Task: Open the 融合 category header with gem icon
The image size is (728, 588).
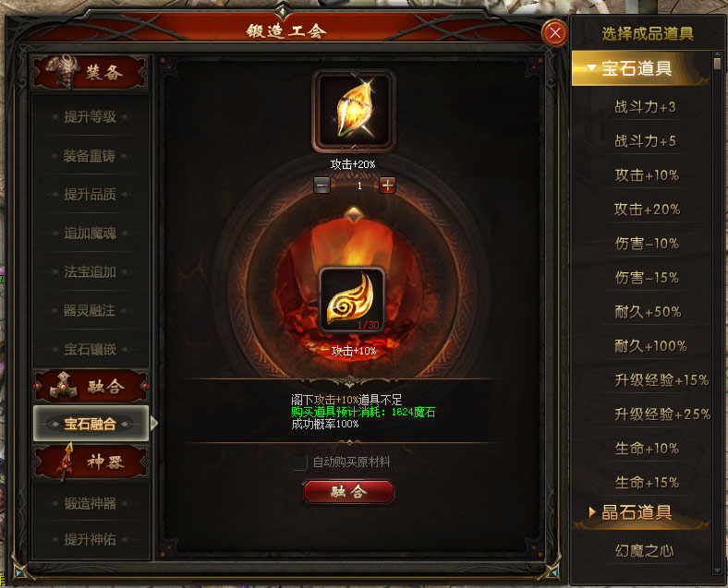Action: coord(90,385)
